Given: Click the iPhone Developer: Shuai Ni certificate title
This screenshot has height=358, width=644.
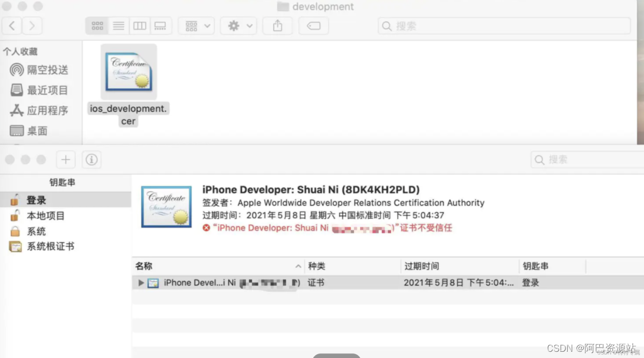Looking at the screenshot, I should (x=311, y=189).
